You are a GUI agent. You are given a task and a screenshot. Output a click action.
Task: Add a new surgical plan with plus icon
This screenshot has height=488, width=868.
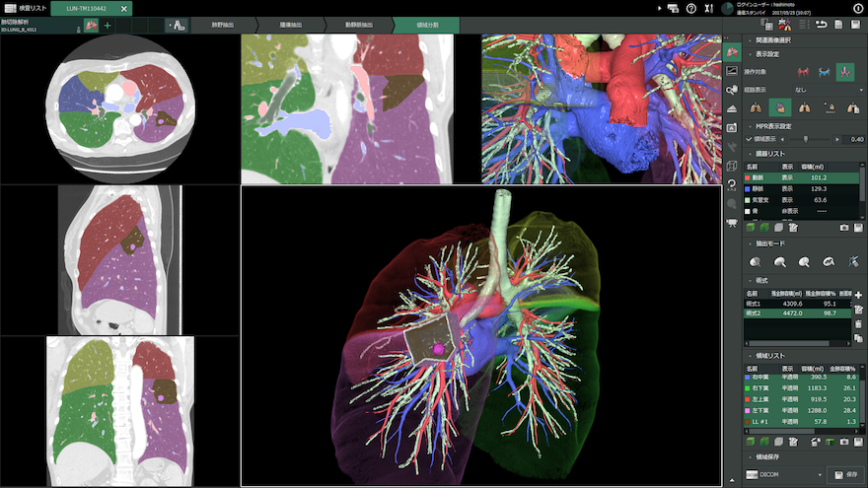[858, 295]
